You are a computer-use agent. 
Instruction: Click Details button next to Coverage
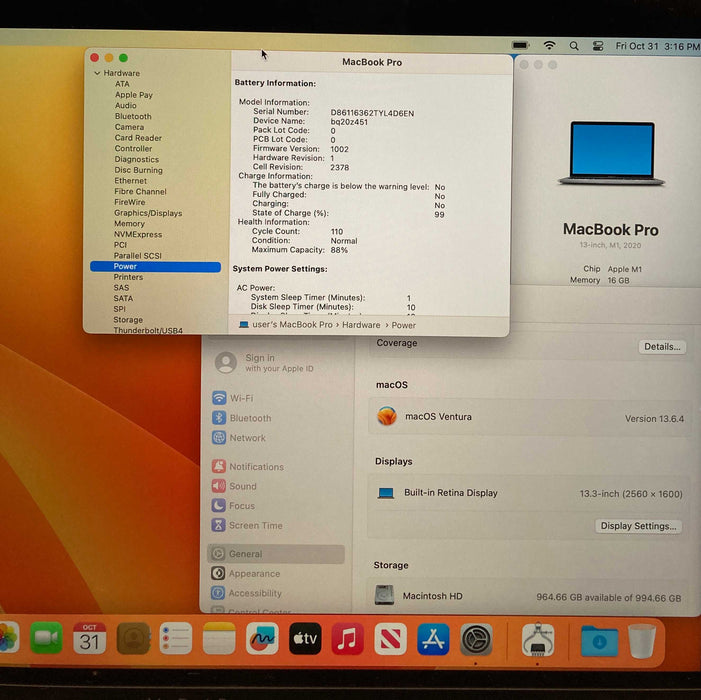tap(662, 346)
